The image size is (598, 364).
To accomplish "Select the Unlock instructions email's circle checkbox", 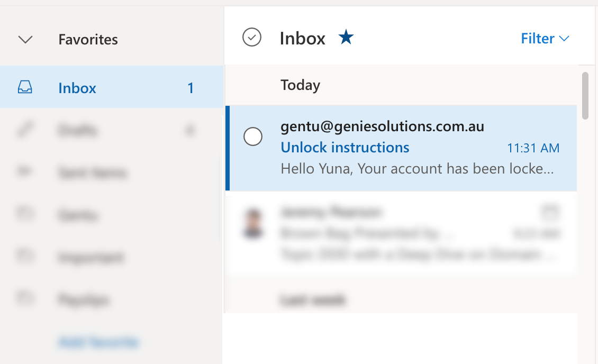I will [x=253, y=136].
